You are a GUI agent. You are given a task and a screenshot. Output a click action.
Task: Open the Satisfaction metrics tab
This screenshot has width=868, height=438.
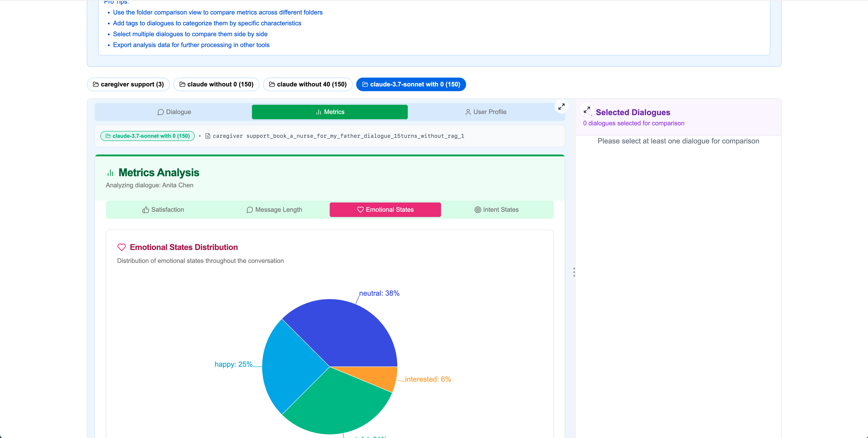point(163,210)
